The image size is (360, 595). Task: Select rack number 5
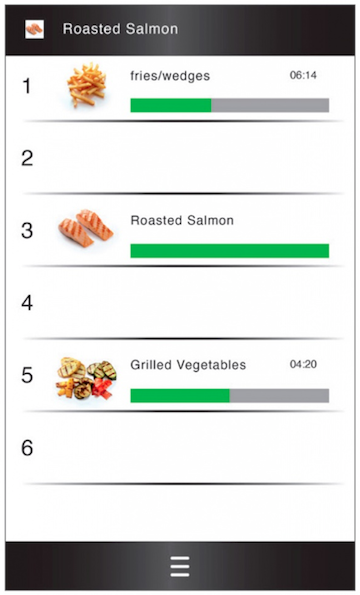tap(27, 375)
